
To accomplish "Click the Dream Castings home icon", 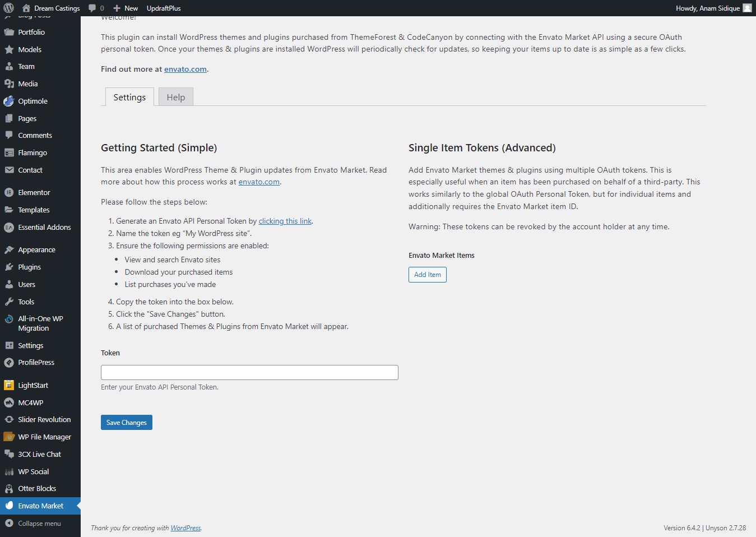I will (x=26, y=8).
